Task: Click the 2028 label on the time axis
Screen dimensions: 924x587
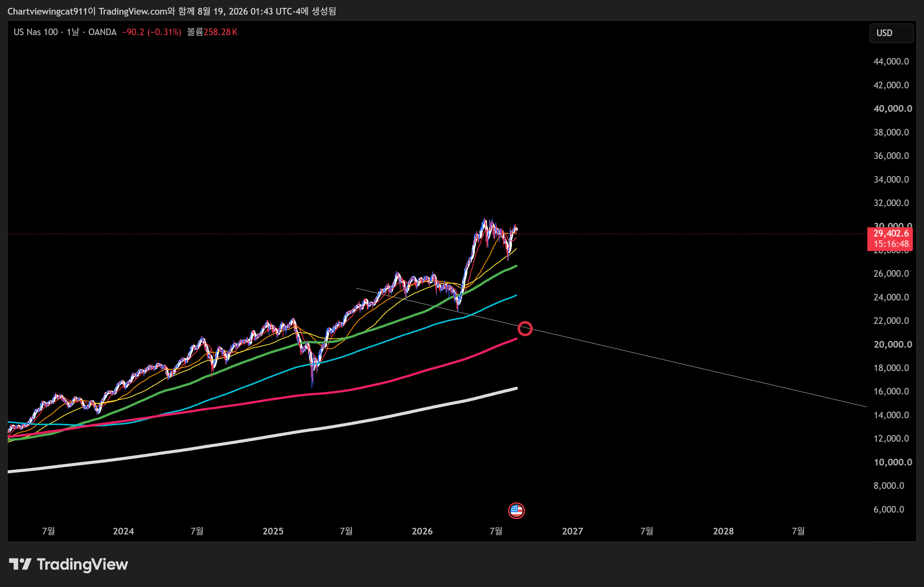Action: pyautogui.click(x=723, y=531)
